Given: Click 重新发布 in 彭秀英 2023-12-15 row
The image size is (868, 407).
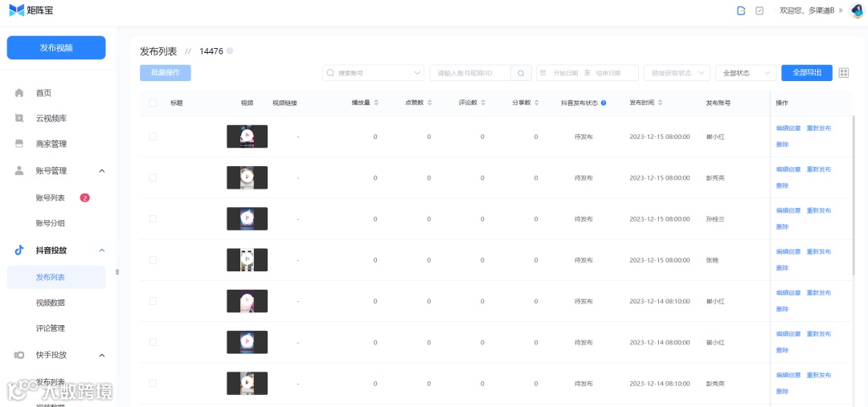Looking at the screenshot, I should click(819, 169).
